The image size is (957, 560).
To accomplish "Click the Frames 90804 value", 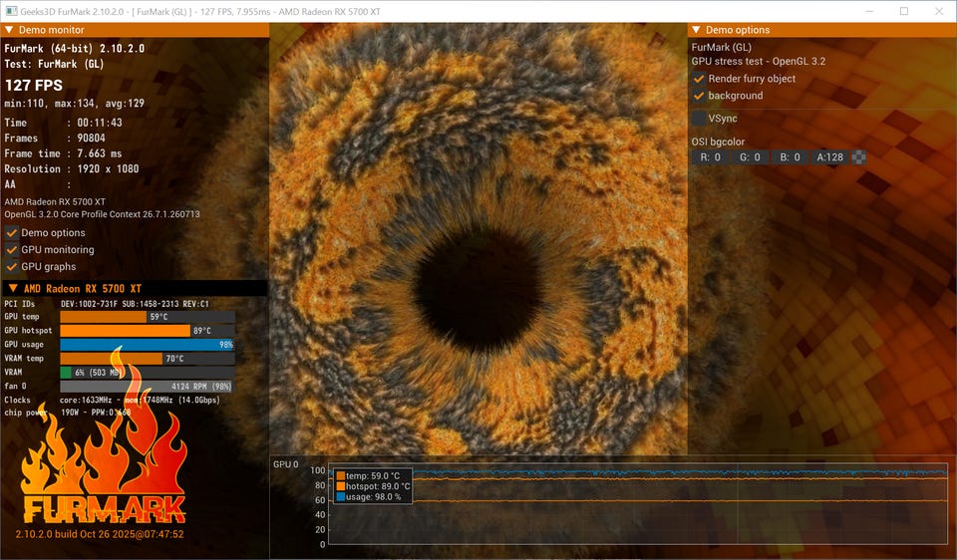I will pyautogui.click(x=91, y=139).
